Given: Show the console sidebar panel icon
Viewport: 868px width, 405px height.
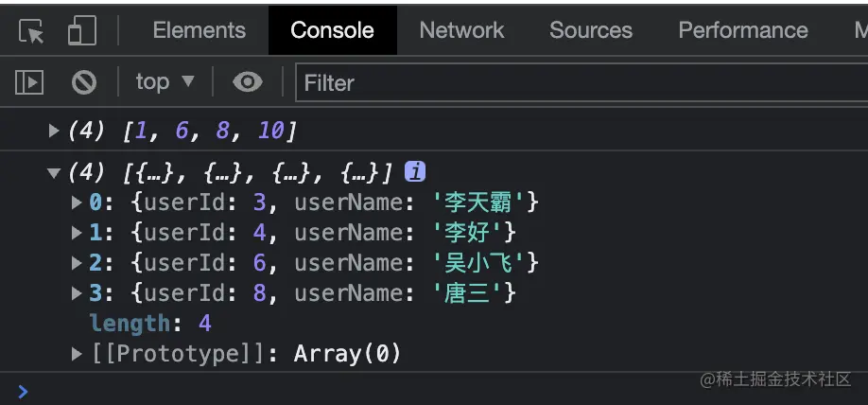Looking at the screenshot, I should pyautogui.click(x=28, y=82).
